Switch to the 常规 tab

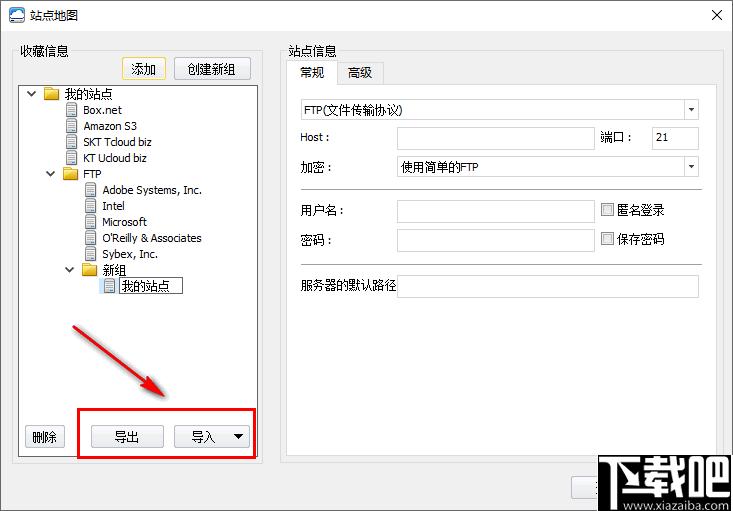(x=312, y=72)
